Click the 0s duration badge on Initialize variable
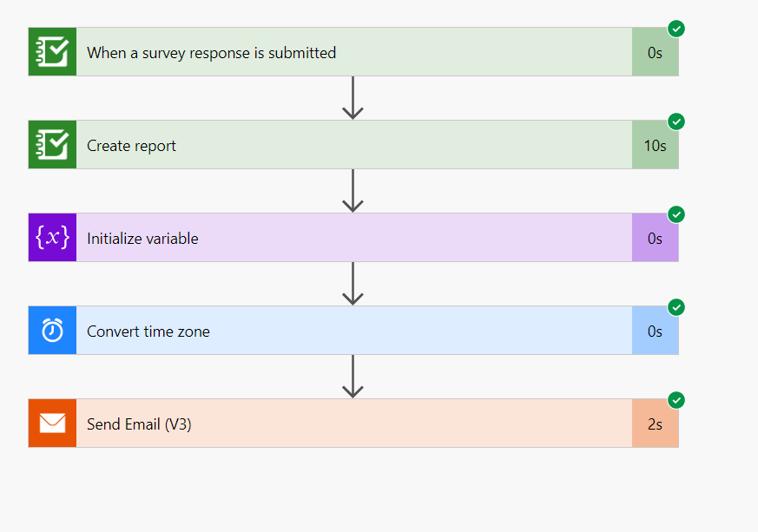The image size is (758, 532). (655, 239)
